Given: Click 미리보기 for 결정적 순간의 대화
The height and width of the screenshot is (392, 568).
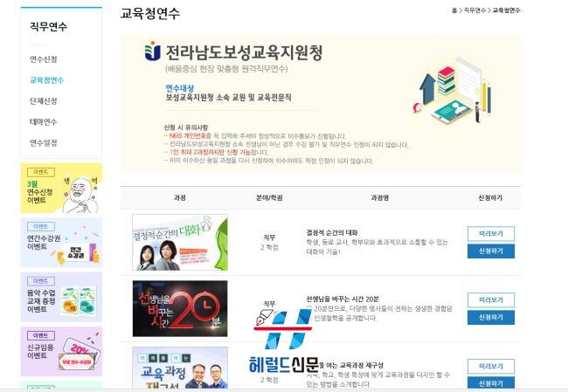Looking at the screenshot, I should (491, 234).
